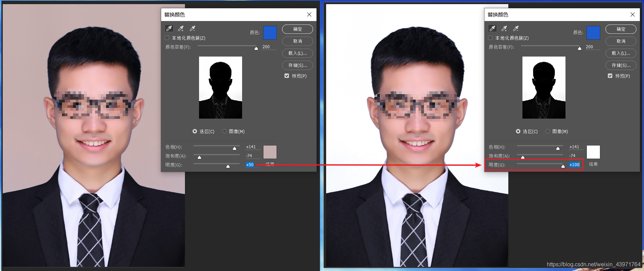
Task: Select add-to-sample eyedropper in left dialog
Action: tap(181, 28)
